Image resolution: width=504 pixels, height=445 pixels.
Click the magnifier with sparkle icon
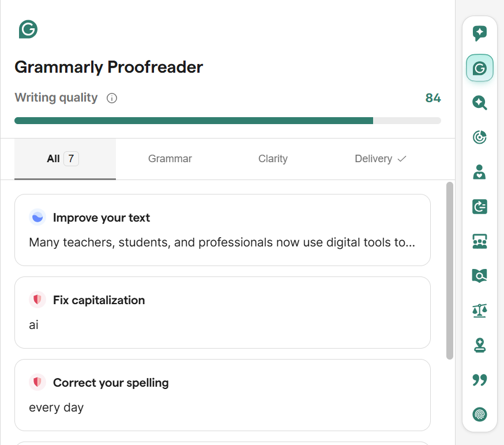coord(479,103)
